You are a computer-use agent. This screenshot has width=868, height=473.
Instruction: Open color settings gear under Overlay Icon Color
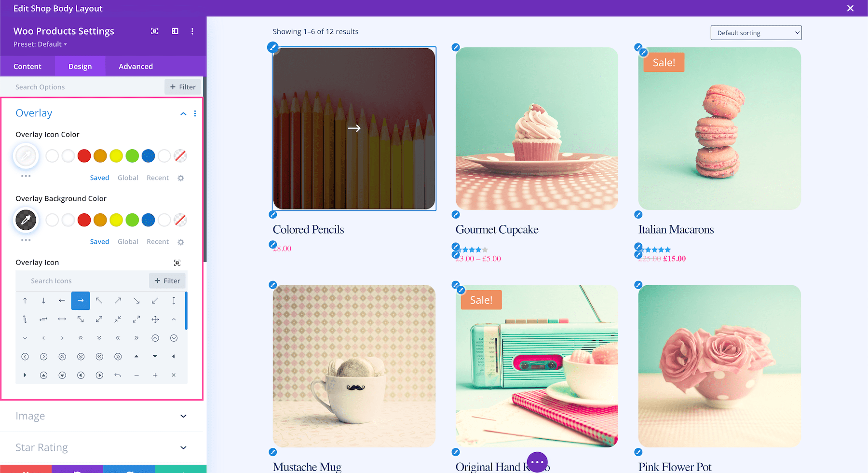(181, 178)
